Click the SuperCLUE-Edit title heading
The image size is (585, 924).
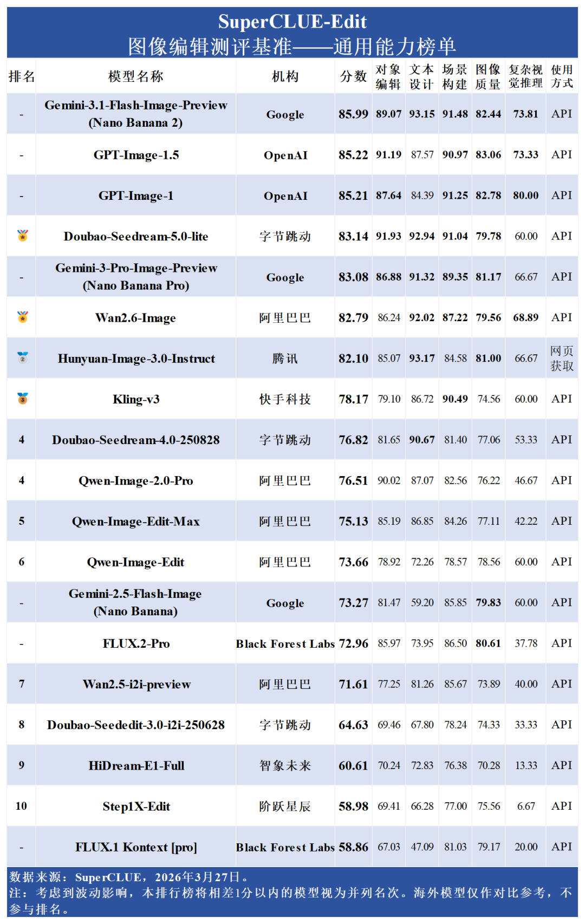click(292, 22)
